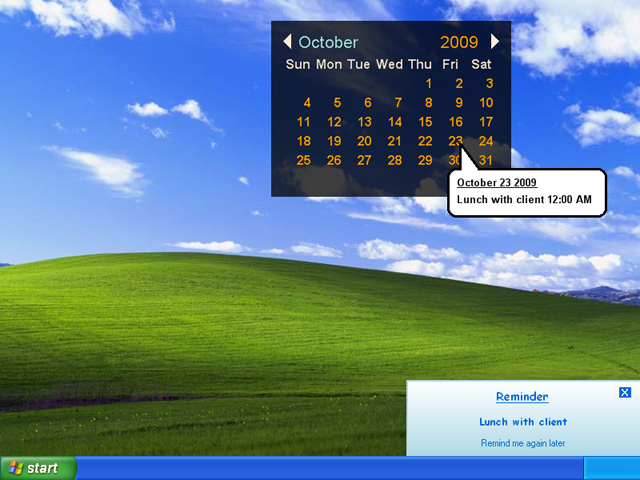Click October 23 2009 tooltip heading
The height and width of the screenshot is (480, 640).
click(497, 182)
